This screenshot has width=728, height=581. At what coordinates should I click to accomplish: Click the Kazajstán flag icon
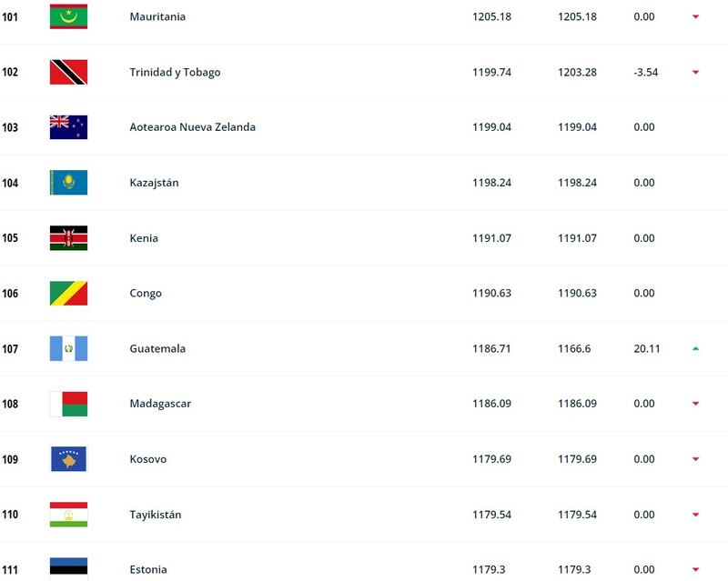tap(68, 183)
